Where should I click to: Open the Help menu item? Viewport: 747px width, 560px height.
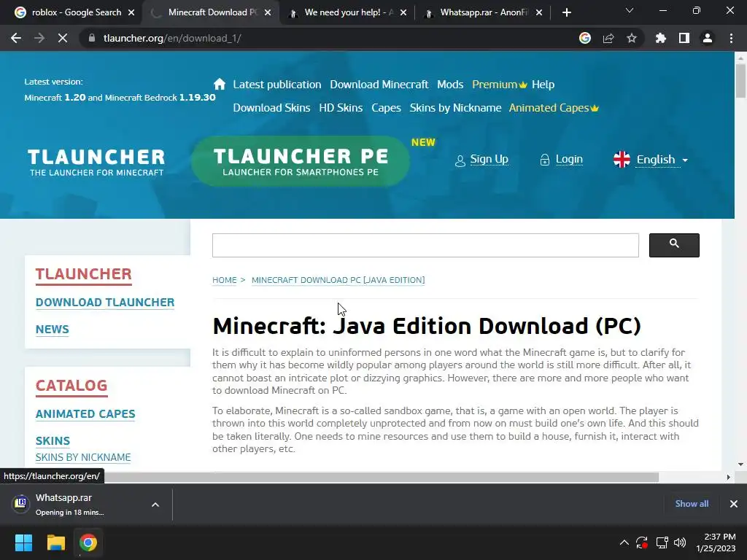[543, 85]
